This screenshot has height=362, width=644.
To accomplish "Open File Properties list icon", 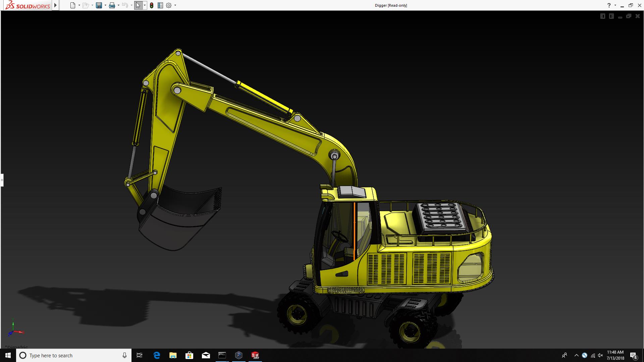I will coord(160,5).
